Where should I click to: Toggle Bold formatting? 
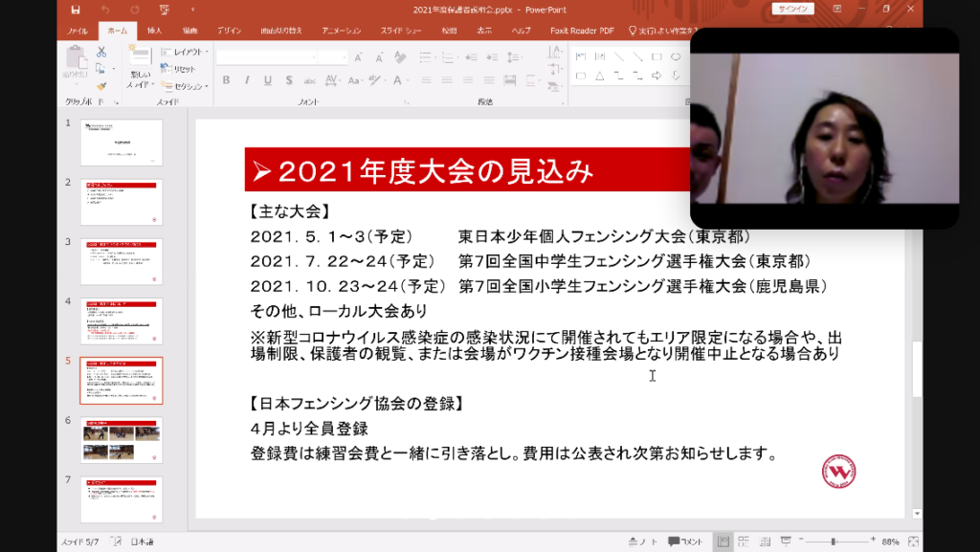click(x=226, y=80)
